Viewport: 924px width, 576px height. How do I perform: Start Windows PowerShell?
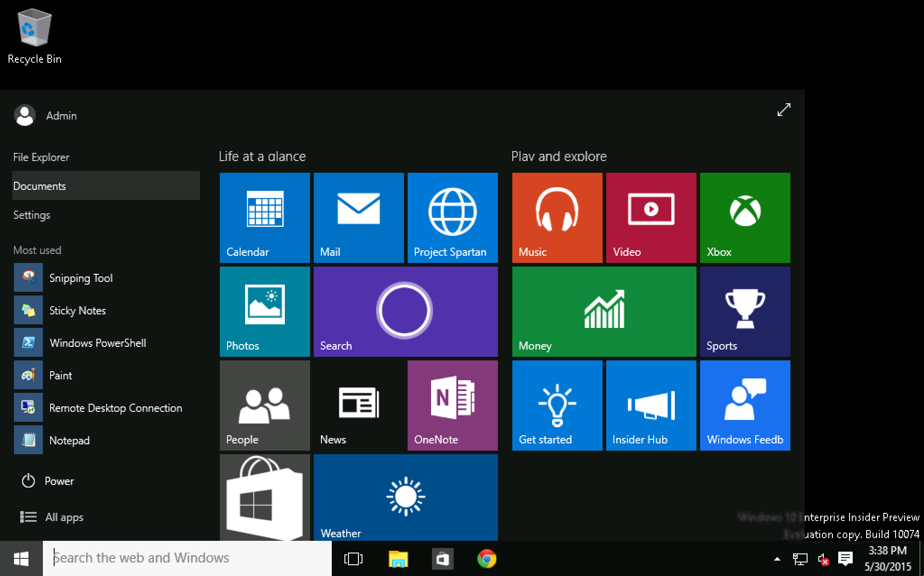[98, 343]
